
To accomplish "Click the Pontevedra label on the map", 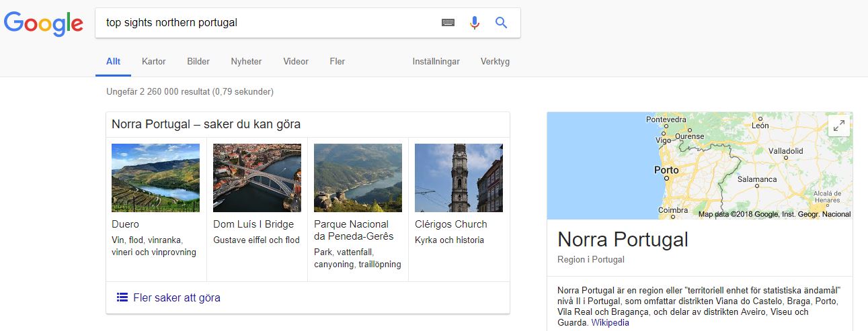I will point(666,120).
